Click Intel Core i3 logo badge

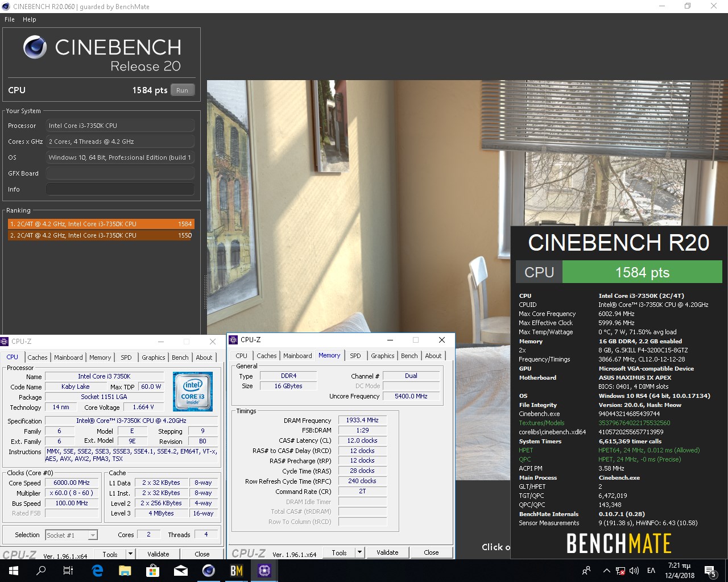(193, 392)
